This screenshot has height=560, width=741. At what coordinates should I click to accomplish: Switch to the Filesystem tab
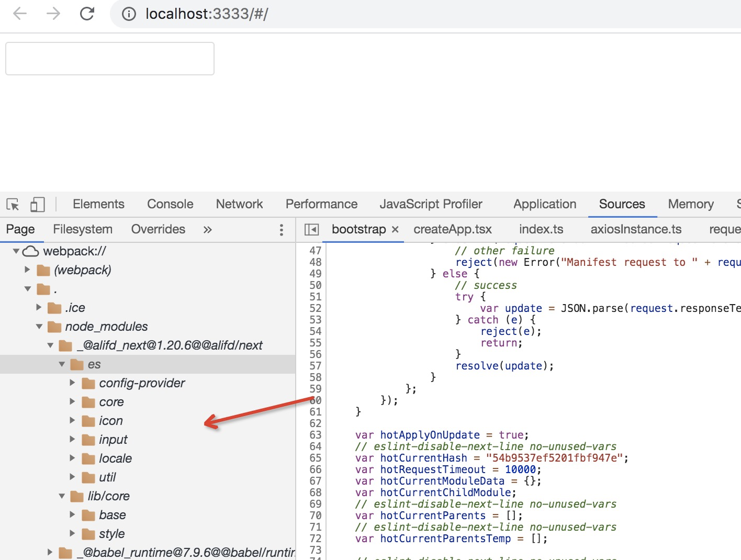pos(82,229)
